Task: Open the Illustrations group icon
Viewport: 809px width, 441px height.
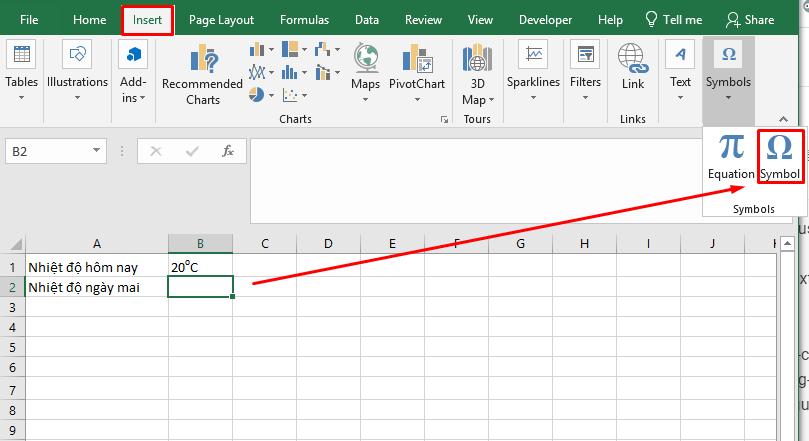Action: pos(77,54)
